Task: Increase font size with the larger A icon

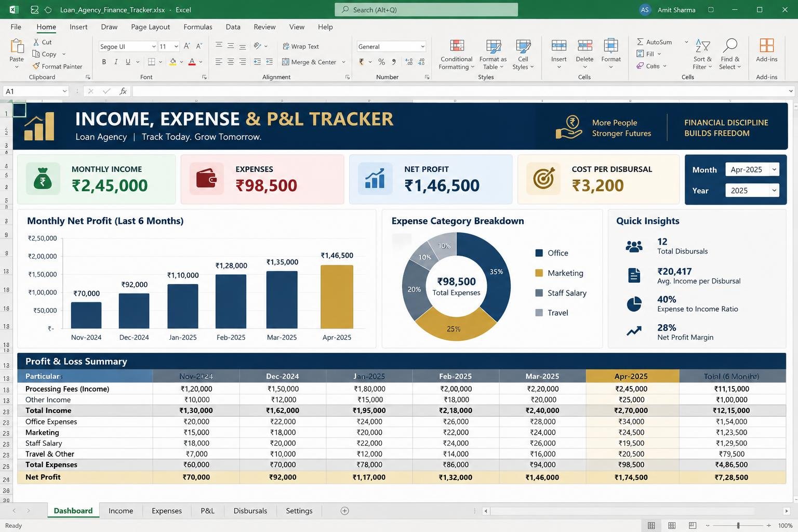Action: 187,46
